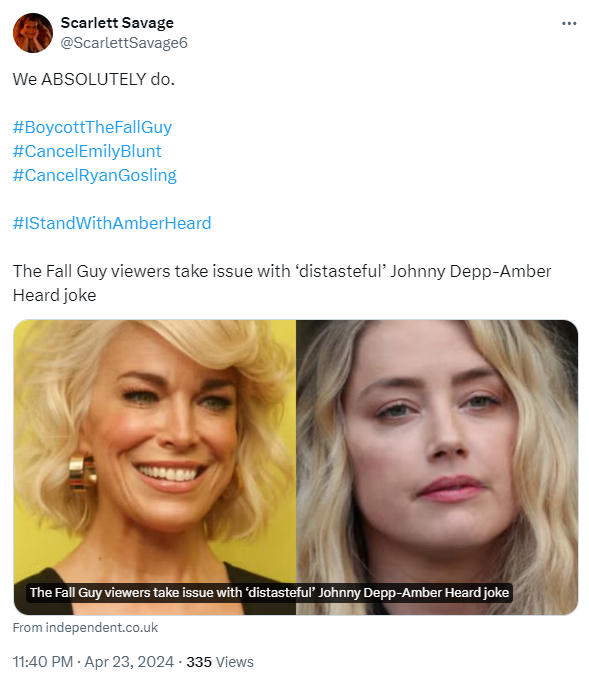The height and width of the screenshot is (682, 589).
Task: Click the "Heard joke" text line
Action: (x=54, y=295)
